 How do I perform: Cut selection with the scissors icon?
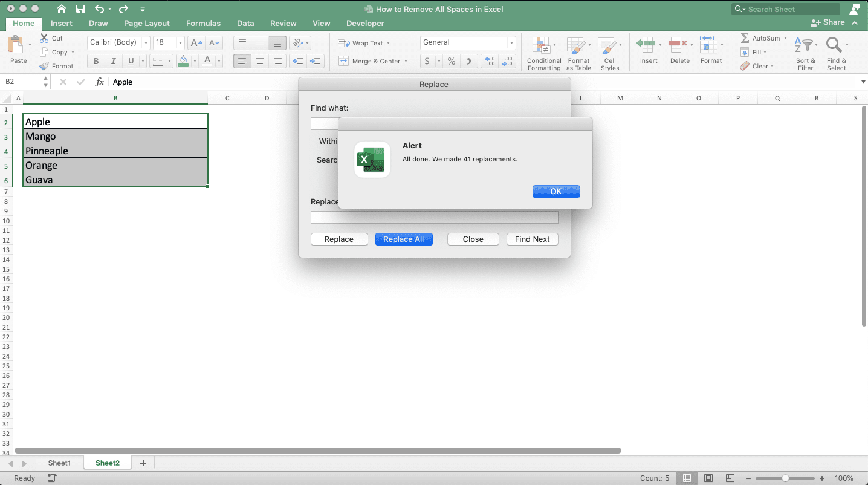point(44,38)
